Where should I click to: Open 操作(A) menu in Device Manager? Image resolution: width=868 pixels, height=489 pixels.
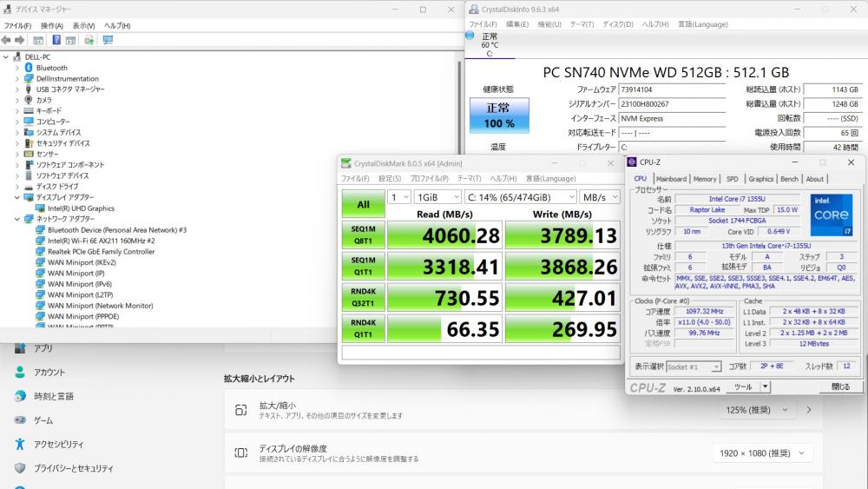tap(51, 25)
